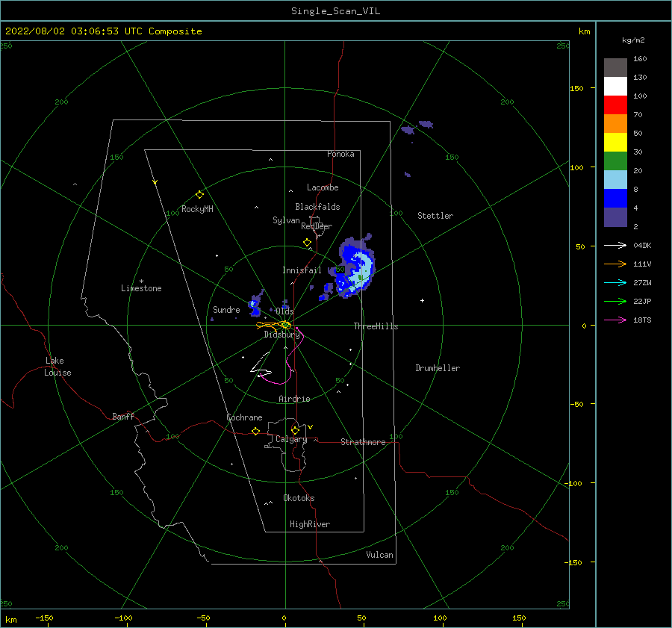
Task: Click the yellow diamond marker near Cochrane
Action: 255,431
